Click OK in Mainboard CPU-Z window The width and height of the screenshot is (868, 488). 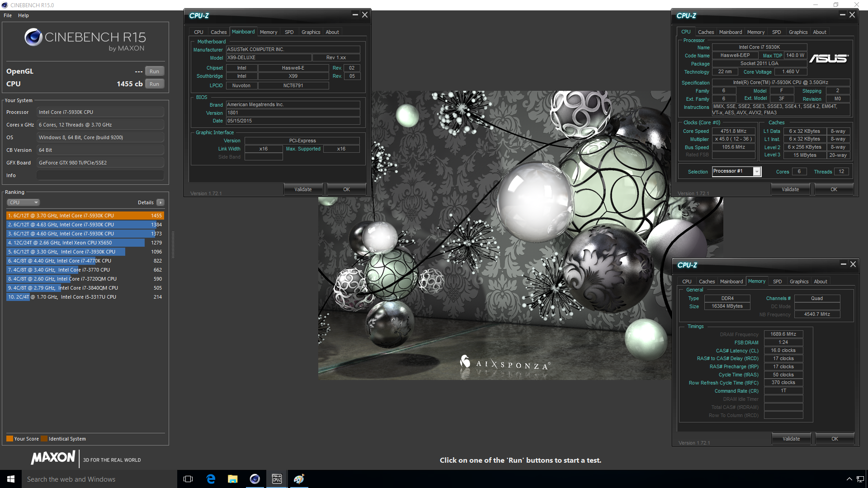click(x=346, y=189)
